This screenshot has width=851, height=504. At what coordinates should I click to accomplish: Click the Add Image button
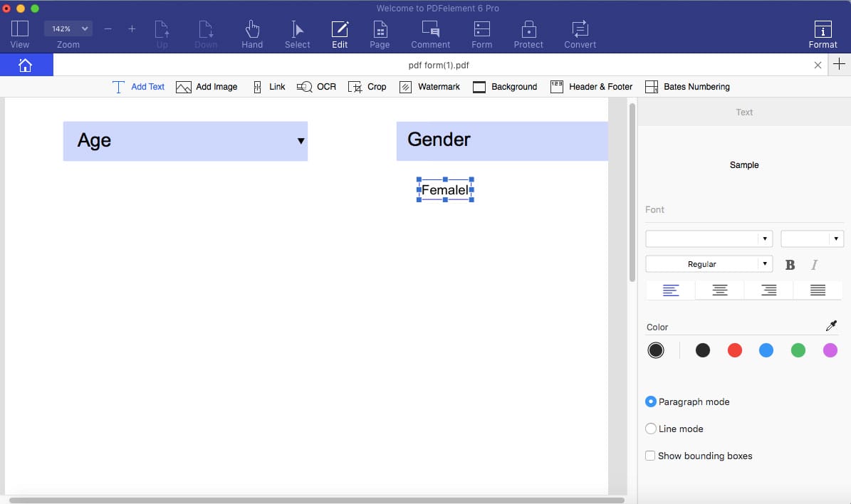[207, 87]
